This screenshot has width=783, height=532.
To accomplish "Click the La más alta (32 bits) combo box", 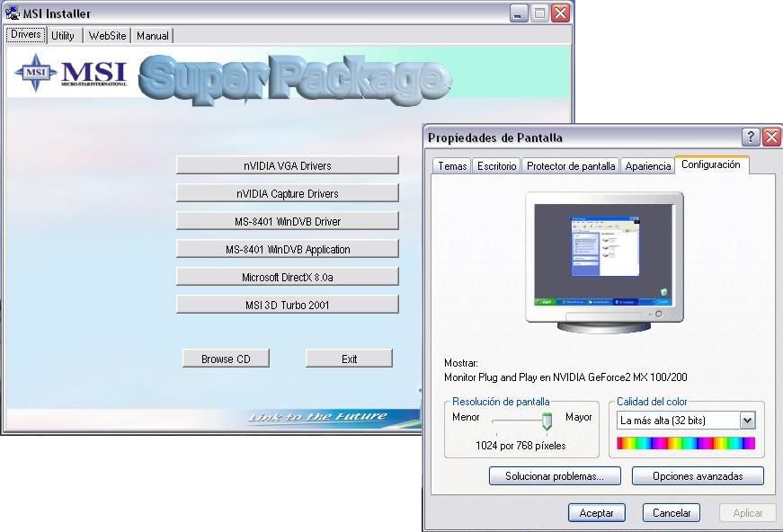I will click(x=686, y=421).
